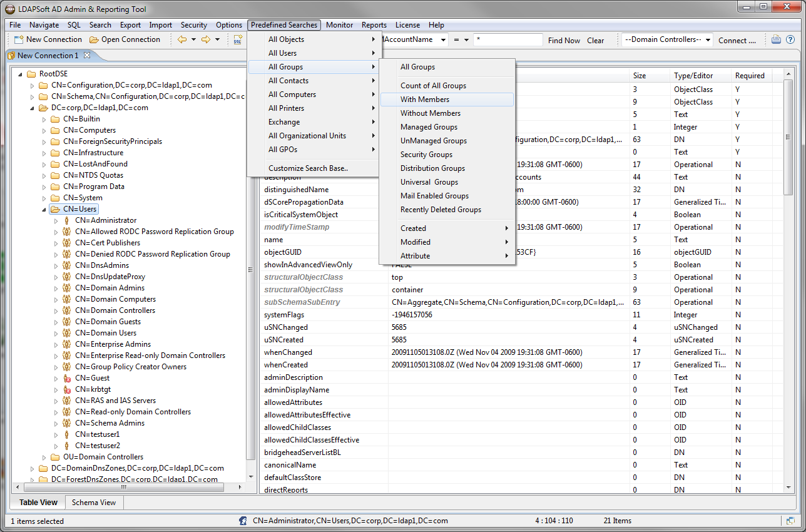Switch to the Table View tab

click(38, 503)
